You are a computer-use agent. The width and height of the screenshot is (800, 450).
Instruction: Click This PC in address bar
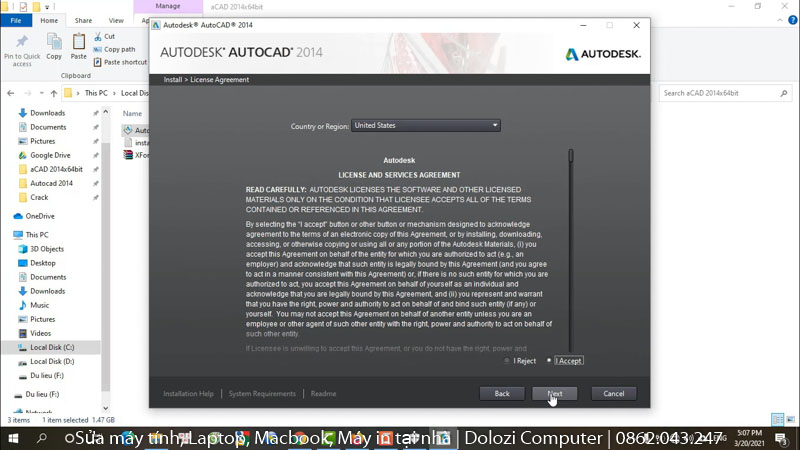click(96, 93)
